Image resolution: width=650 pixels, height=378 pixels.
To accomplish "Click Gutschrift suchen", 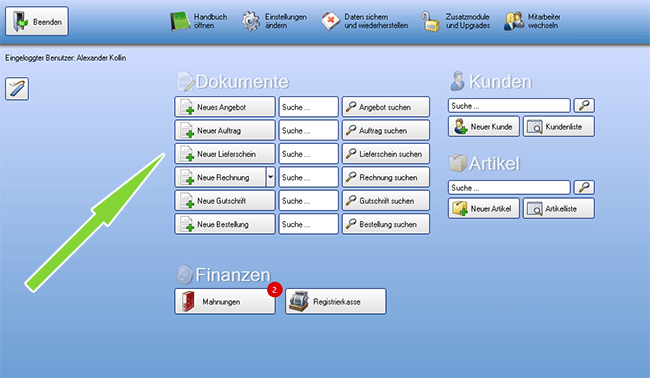I will (x=386, y=201).
